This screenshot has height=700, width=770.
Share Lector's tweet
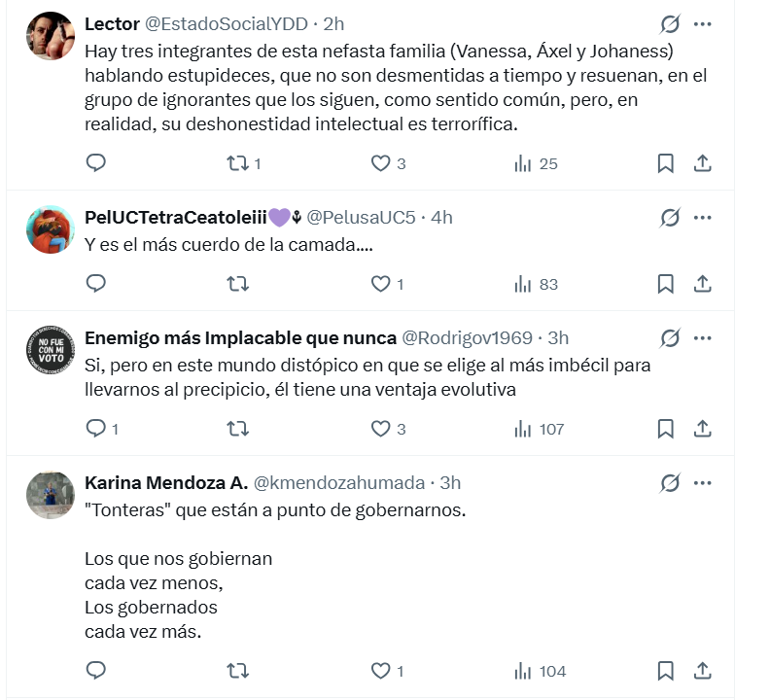coord(703,163)
